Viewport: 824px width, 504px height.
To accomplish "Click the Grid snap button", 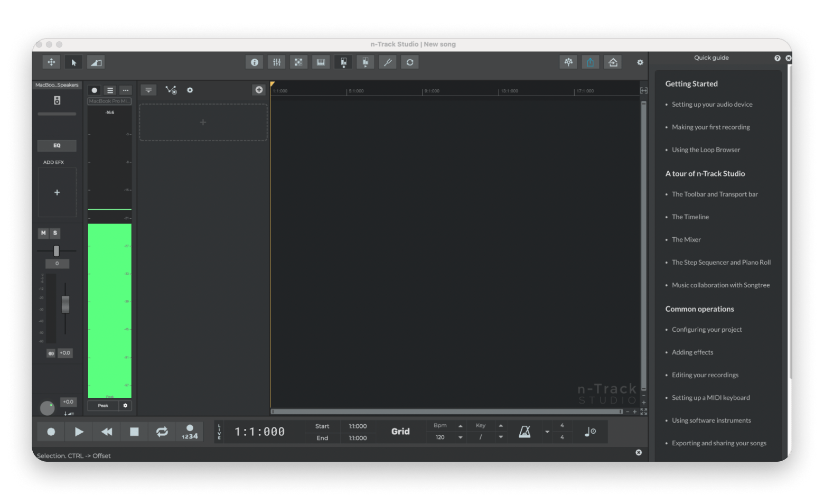I will 400,432.
